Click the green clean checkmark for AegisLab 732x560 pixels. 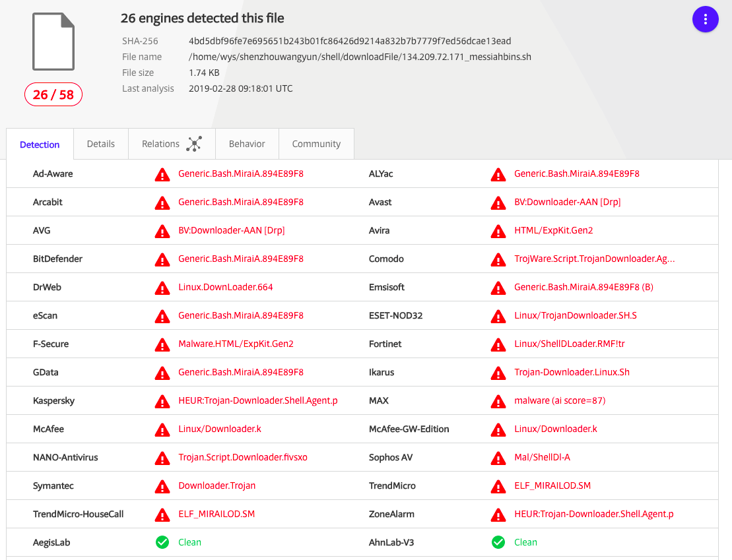pos(162,542)
